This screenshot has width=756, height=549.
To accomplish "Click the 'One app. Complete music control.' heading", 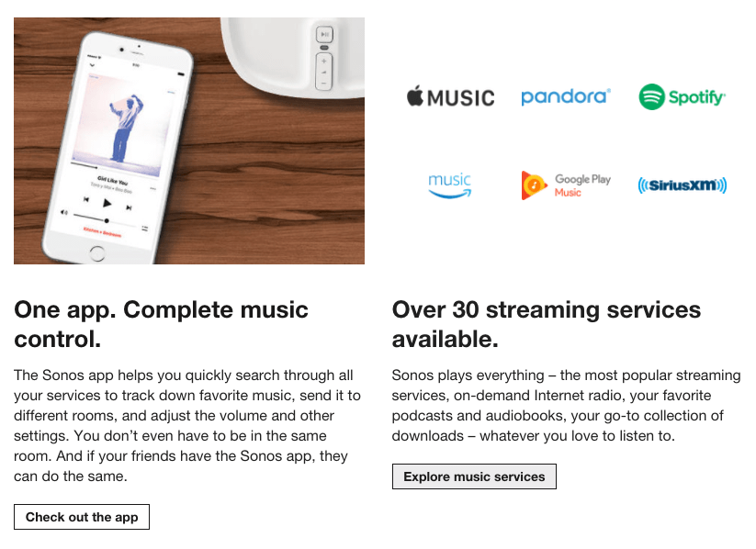I will pyautogui.click(x=161, y=324).
